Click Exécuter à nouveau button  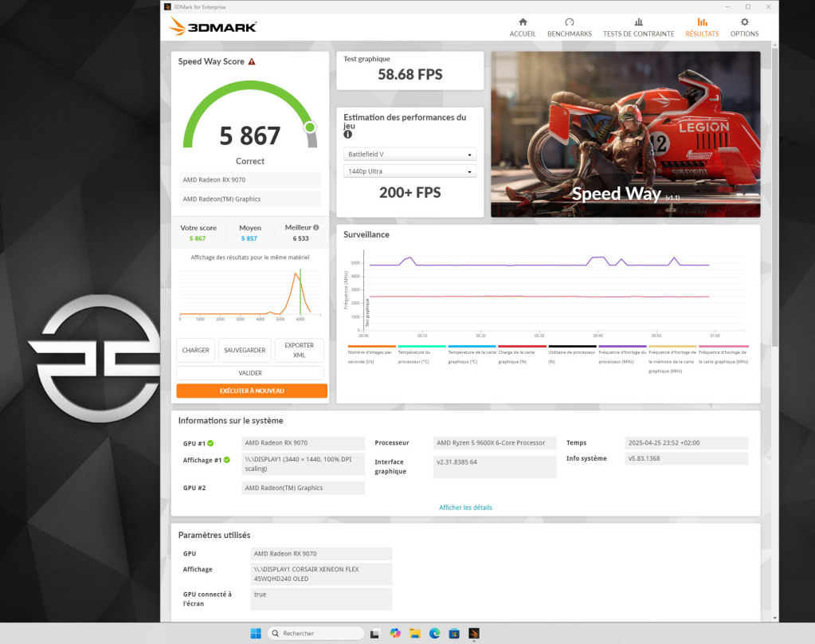[x=252, y=391]
